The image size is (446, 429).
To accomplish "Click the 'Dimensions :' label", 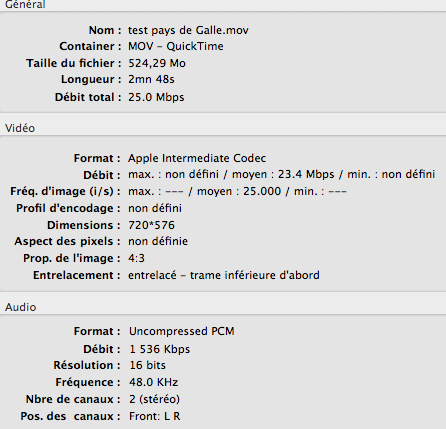I will pyautogui.click(x=84, y=225).
